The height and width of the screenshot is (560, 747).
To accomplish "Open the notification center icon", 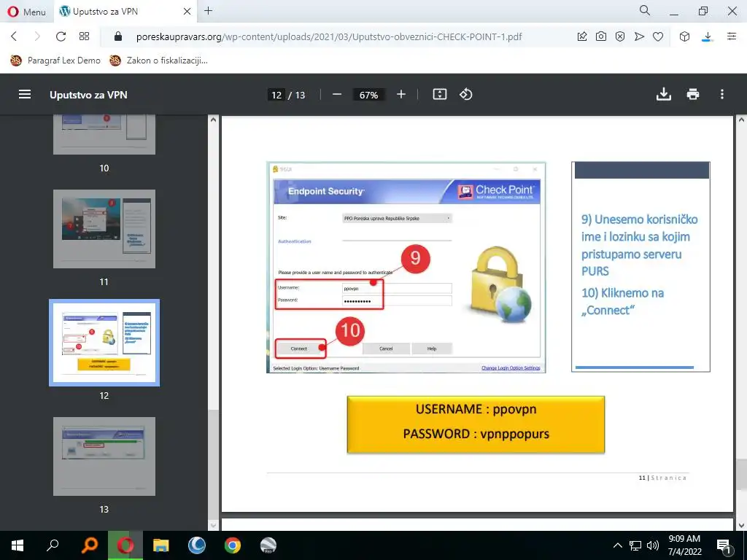I will click(723, 546).
